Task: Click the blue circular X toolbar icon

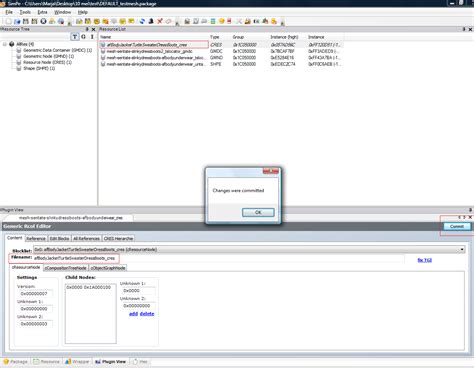Action: click(43, 21)
